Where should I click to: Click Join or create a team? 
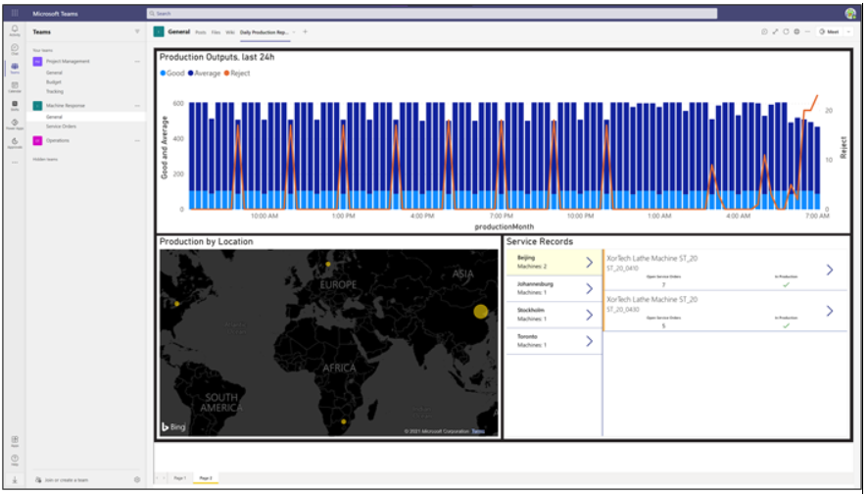(67, 479)
